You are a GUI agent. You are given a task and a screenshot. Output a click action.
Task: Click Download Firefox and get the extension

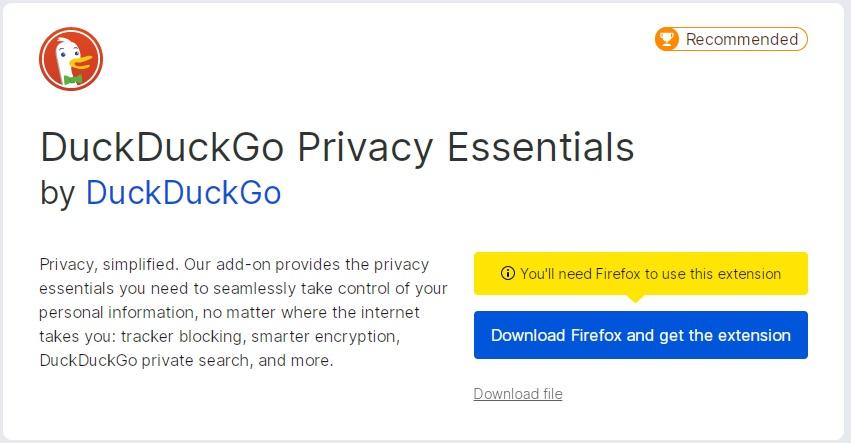640,335
